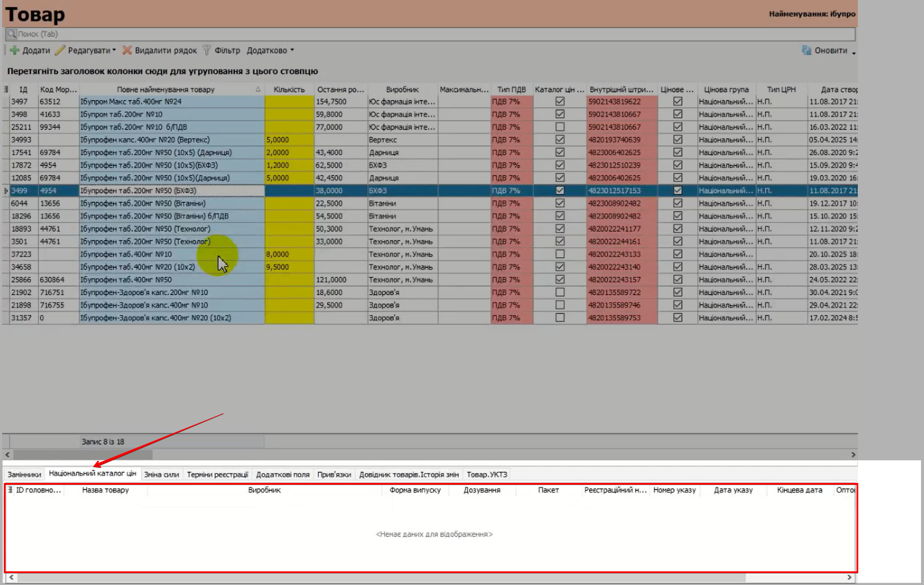Open top grid column chooser icon
924x585 pixels.
click(6, 89)
